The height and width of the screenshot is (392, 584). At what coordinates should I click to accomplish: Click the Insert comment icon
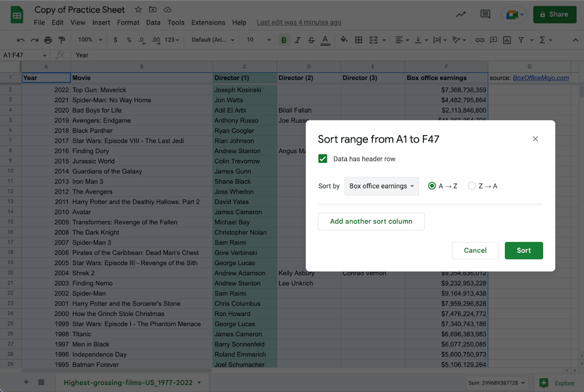click(x=493, y=39)
